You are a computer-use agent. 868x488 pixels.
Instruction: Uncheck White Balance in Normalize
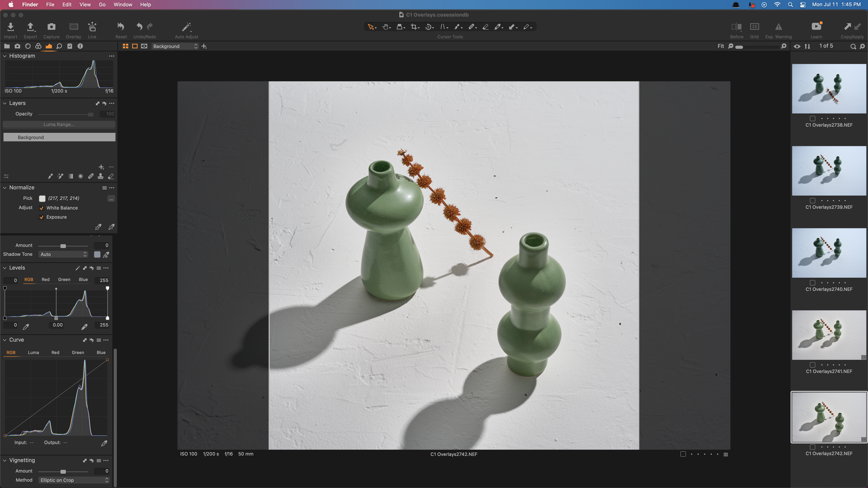42,208
